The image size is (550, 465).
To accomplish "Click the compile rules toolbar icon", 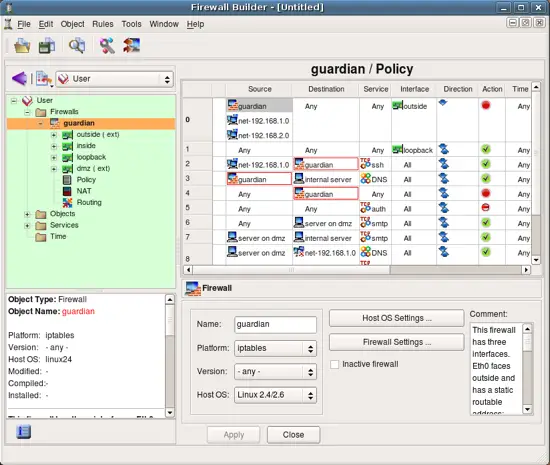I will point(107,46).
